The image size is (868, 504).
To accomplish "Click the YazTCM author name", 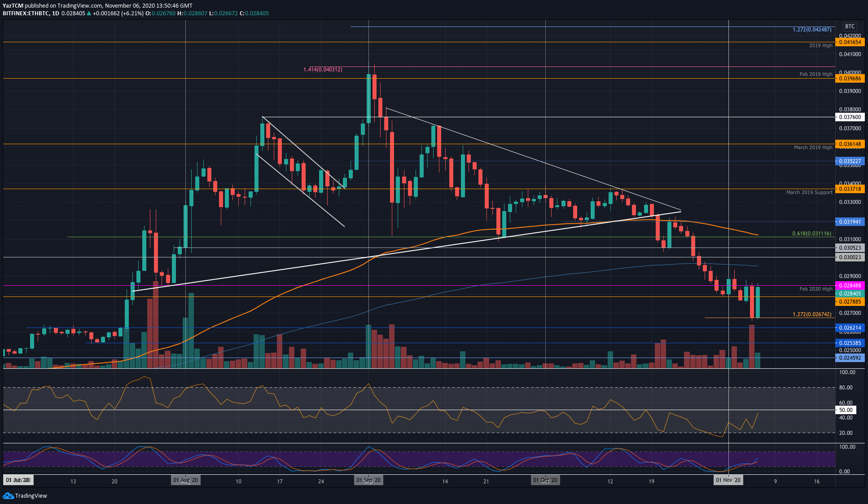I will (13, 6).
